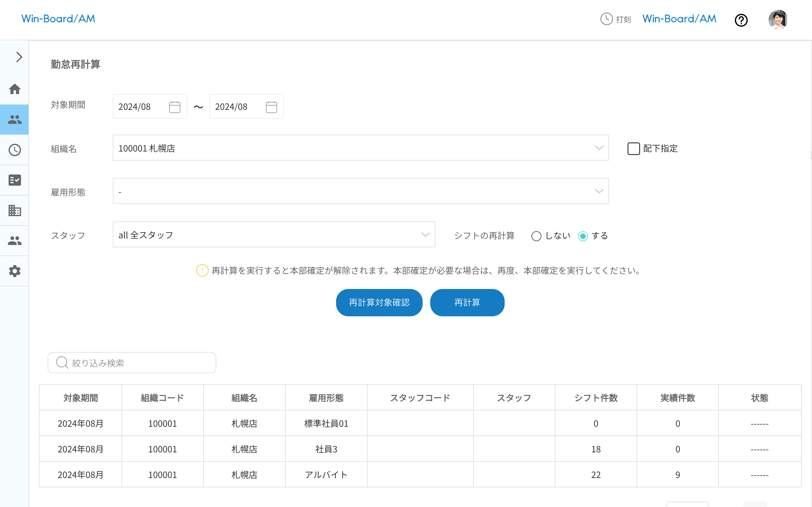Open the settings gear icon in sidebar

click(x=15, y=271)
